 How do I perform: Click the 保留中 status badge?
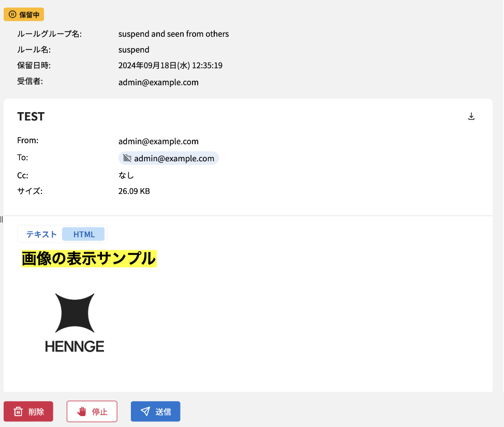24,14
